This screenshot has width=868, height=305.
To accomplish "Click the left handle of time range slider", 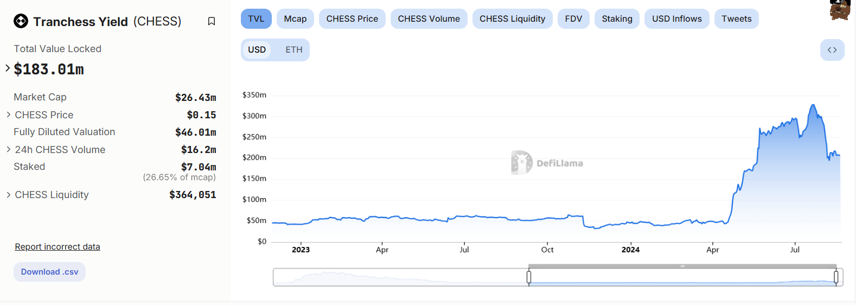I will [529, 277].
